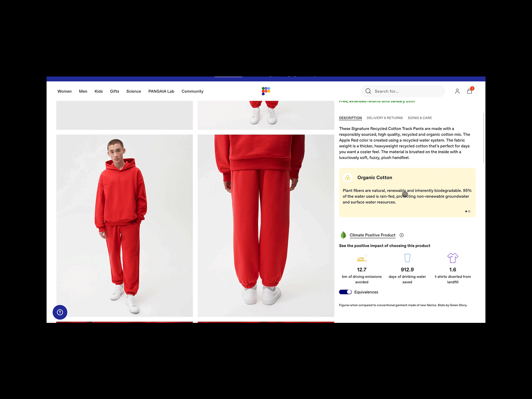This screenshot has height=399, width=532.
Task: Switch to the Description tab
Action: [350, 118]
